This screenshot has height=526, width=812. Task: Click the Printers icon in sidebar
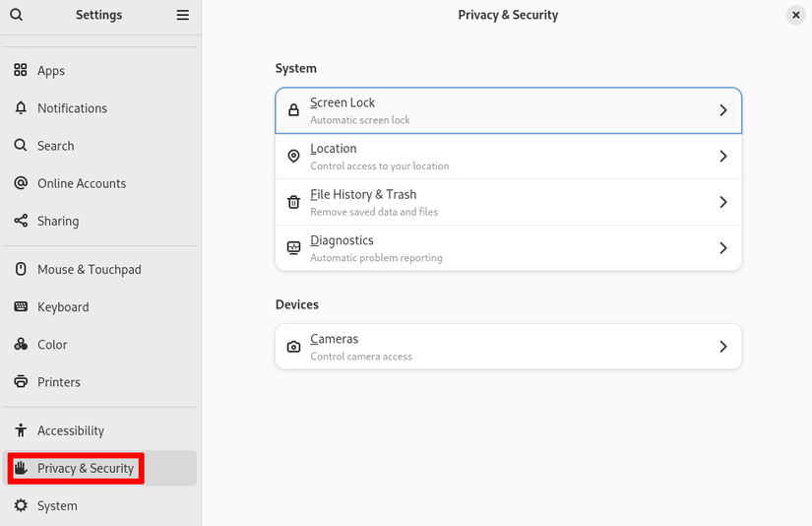(21, 382)
